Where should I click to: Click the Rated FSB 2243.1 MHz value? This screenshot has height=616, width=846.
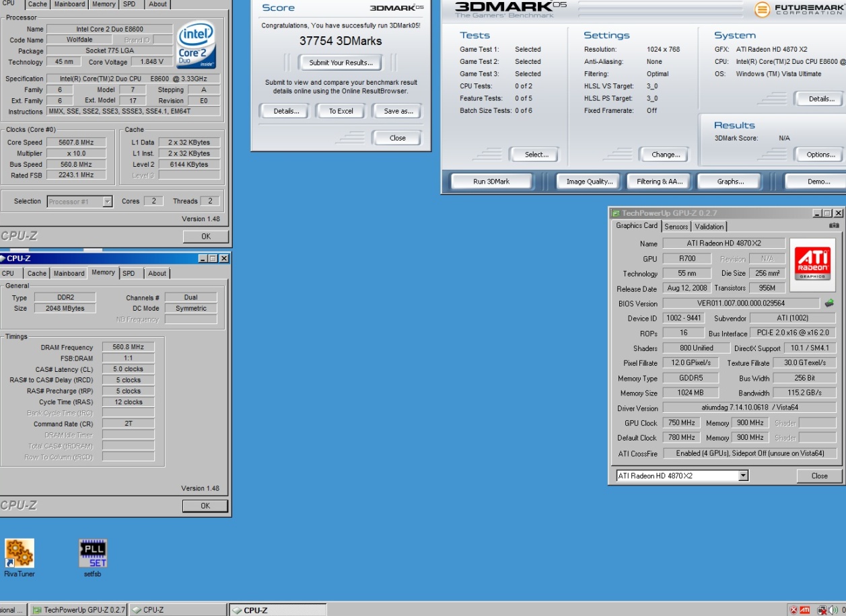75,175
